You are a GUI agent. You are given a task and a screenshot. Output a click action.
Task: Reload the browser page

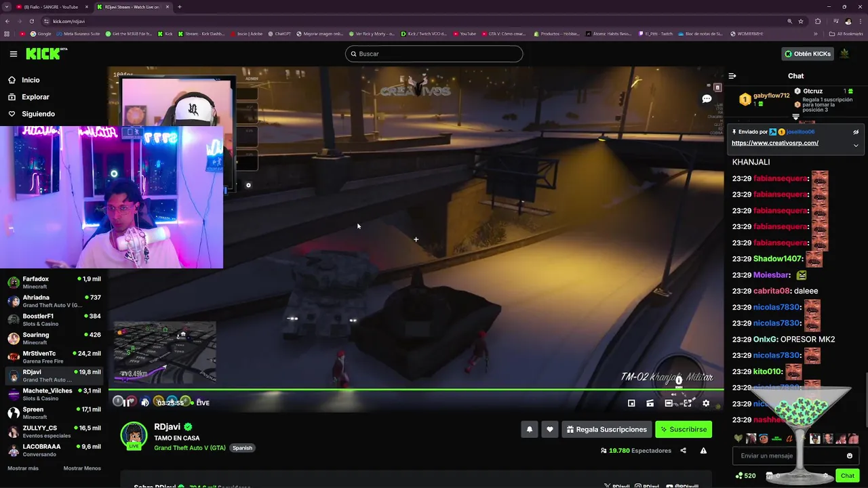click(x=31, y=21)
